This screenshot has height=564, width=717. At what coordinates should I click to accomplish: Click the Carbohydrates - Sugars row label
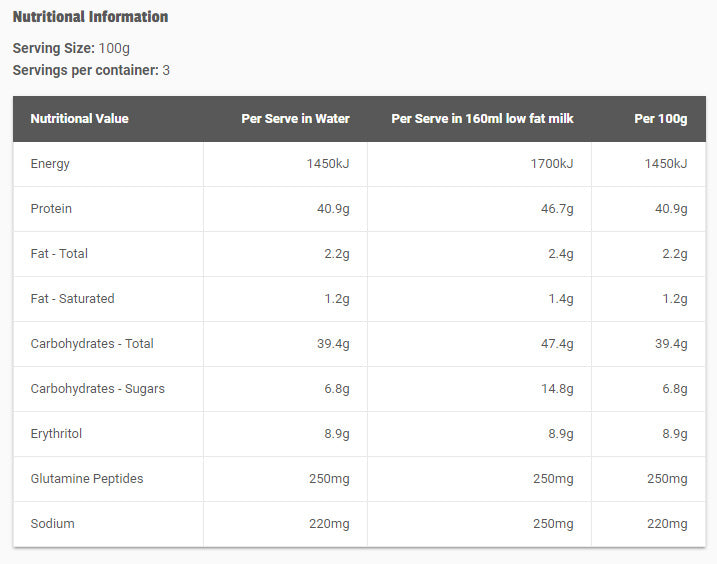tap(97, 389)
